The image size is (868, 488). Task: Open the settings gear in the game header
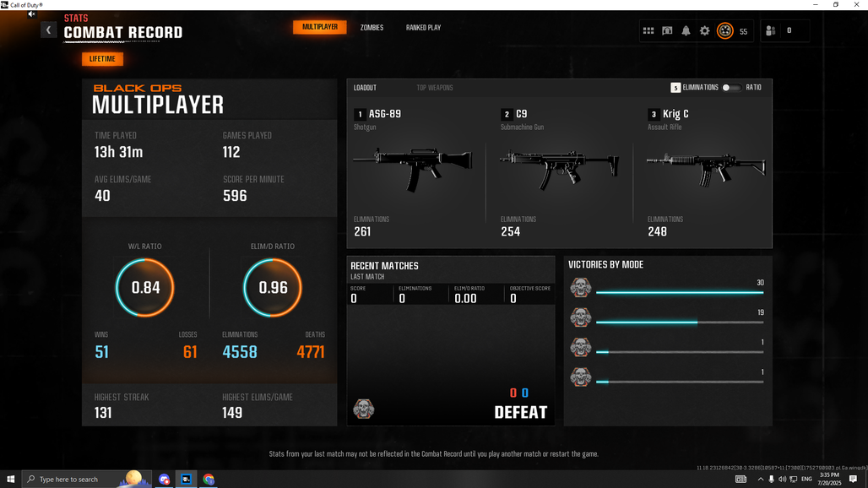pos(705,31)
